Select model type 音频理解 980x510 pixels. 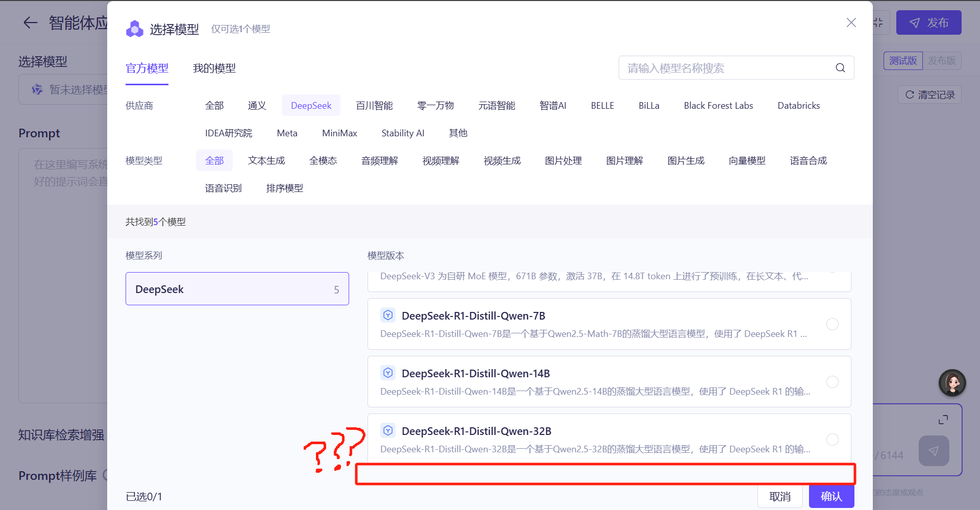(x=380, y=161)
